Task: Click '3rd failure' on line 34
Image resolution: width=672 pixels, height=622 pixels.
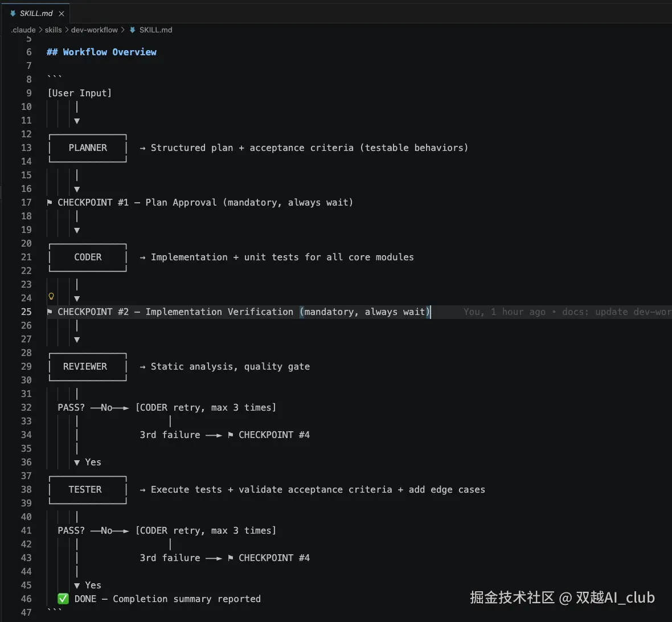Action: click(170, 435)
